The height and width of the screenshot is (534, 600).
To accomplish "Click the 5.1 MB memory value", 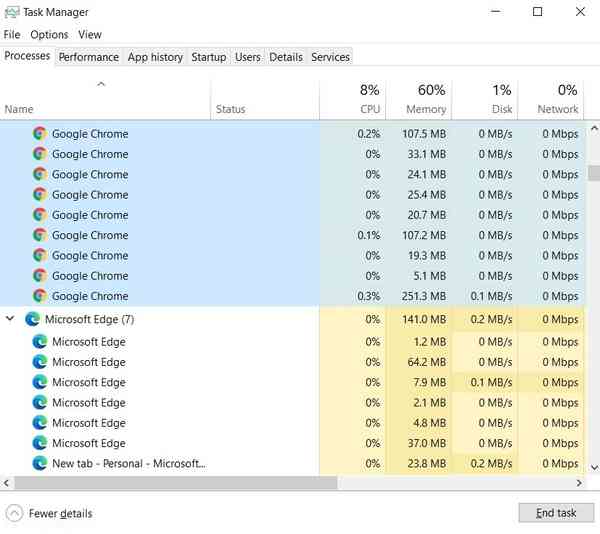I will pyautogui.click(x=430, y=276).
